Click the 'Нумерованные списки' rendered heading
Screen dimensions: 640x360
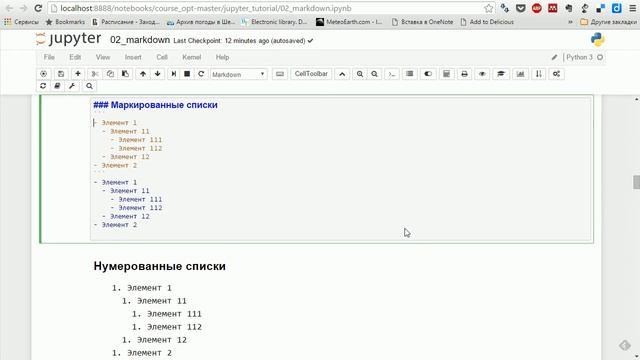(160, 266)
